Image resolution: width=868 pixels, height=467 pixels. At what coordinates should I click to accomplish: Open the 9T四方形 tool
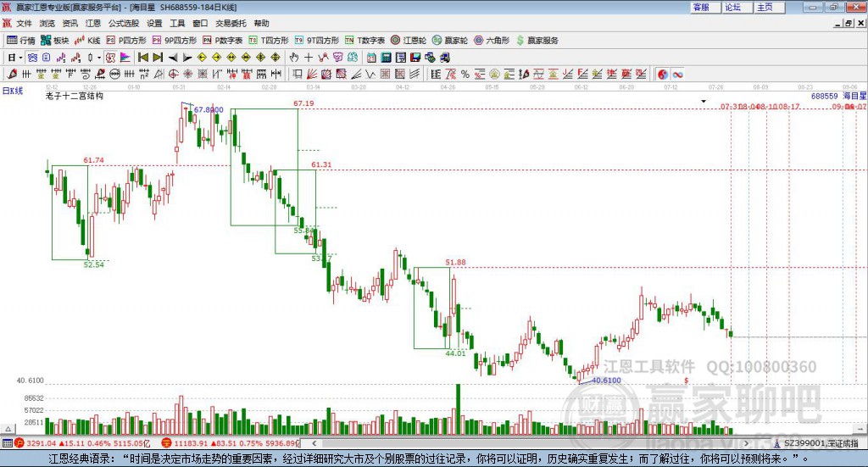pyautogui.click(x=317, y=41)
